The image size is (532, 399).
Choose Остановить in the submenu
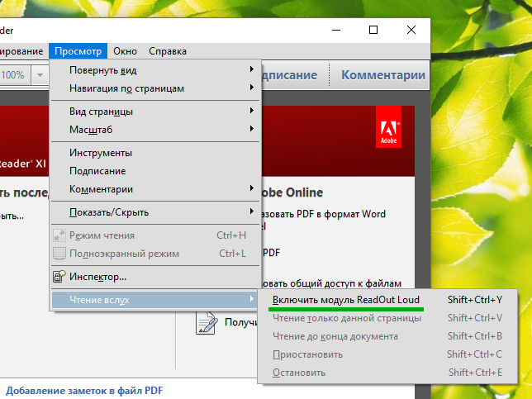coord(387,373)
